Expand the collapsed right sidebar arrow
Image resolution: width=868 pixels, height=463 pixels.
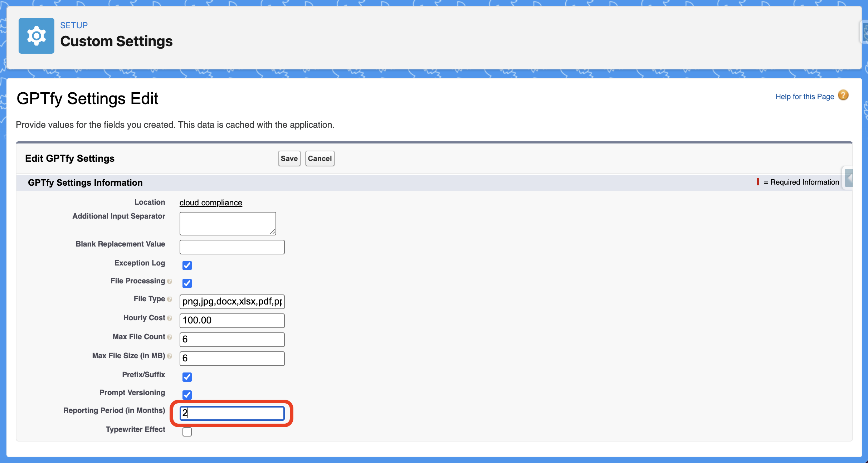coord(849,178)
